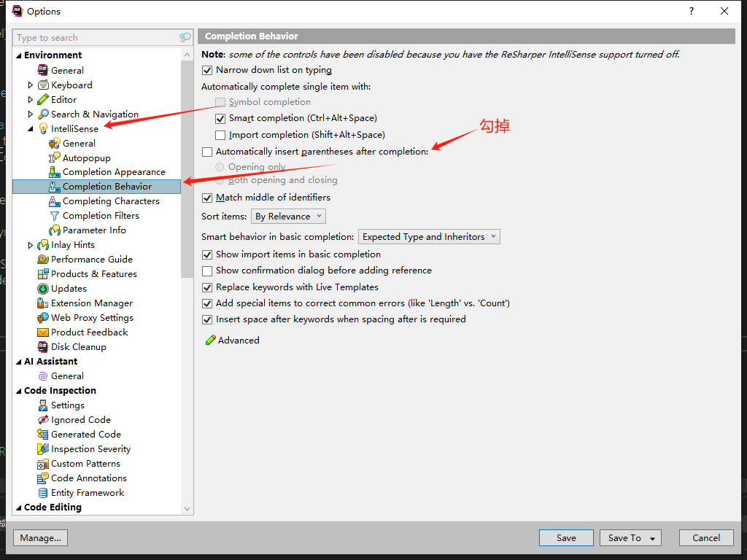
Task: Collapse the AI Assistant section
Action: coord(18,362)
